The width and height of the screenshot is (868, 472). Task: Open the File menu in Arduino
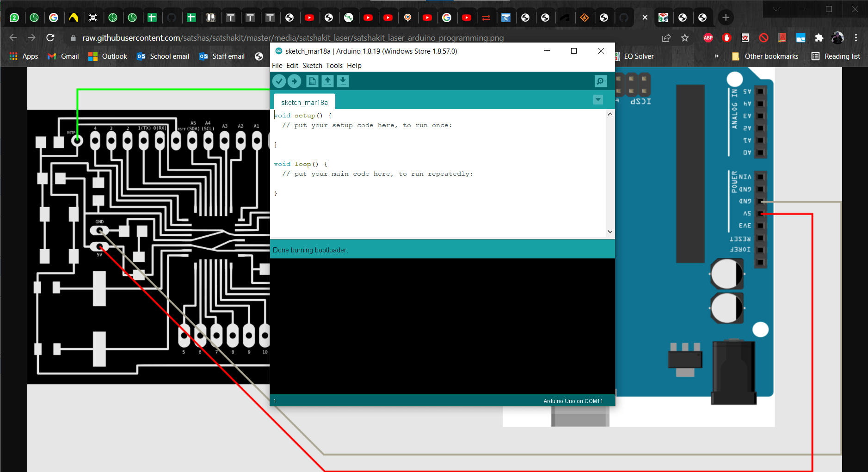[277, 66]
